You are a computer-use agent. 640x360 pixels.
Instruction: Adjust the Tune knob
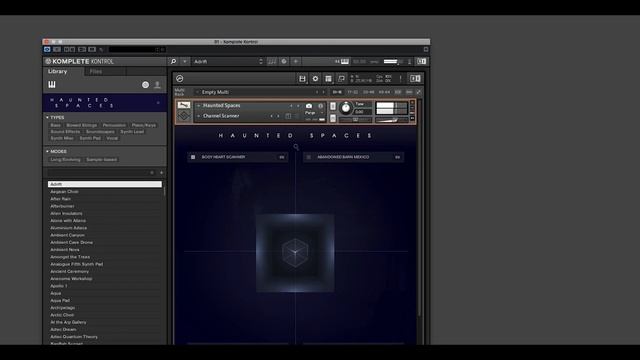pos(346,108)
